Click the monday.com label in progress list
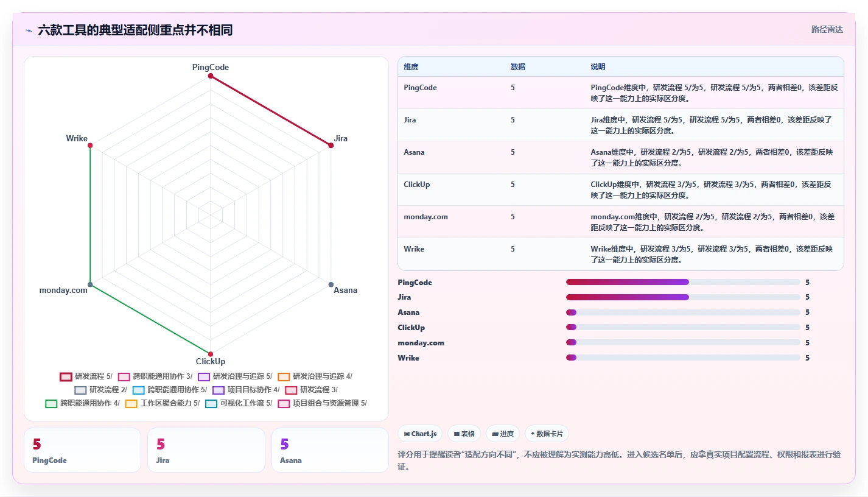Image resolution: width=868 pixels, height=497 pixels. tap(421, 343)
